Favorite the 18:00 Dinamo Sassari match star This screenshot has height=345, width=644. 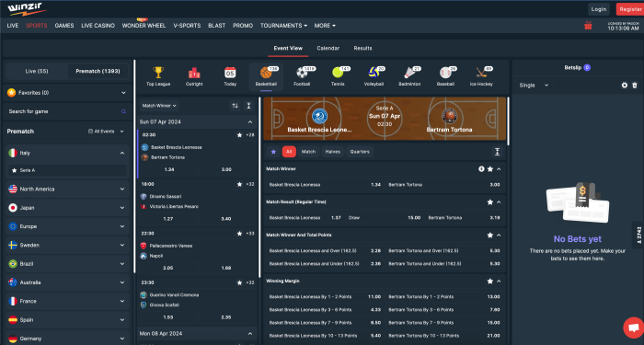pyautogui.click(x=239, y=184)
